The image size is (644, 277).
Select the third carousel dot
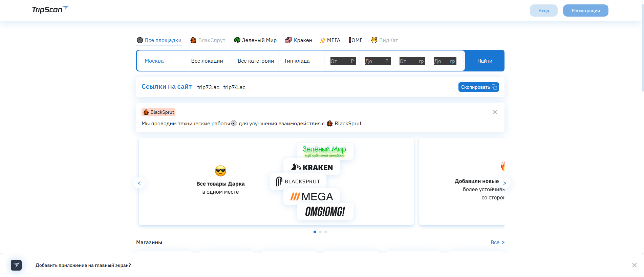coord(326,232)
